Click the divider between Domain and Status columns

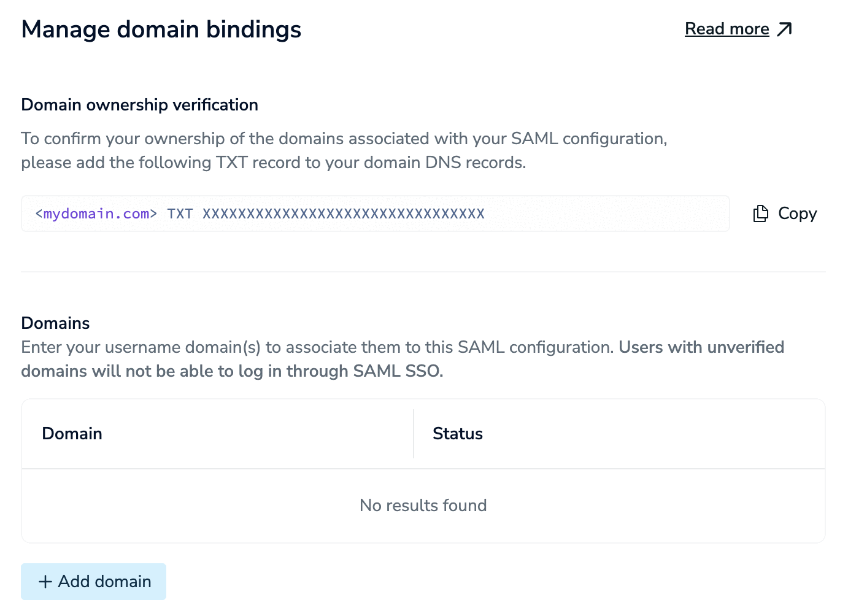click(414, 434)
